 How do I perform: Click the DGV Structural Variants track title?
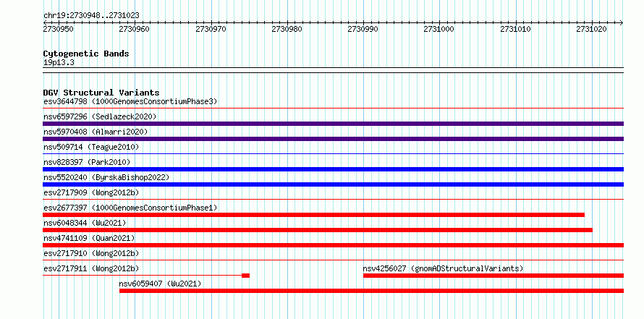(x=101, y=93)
